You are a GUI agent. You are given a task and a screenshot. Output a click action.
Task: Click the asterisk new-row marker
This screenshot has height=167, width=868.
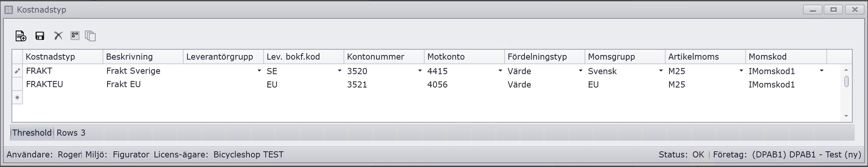17,98
